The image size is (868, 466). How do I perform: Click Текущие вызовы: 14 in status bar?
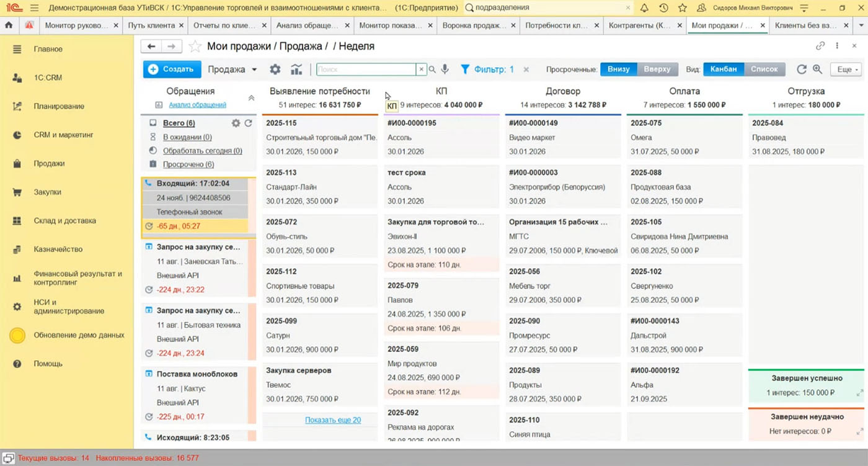pos(53,458)
